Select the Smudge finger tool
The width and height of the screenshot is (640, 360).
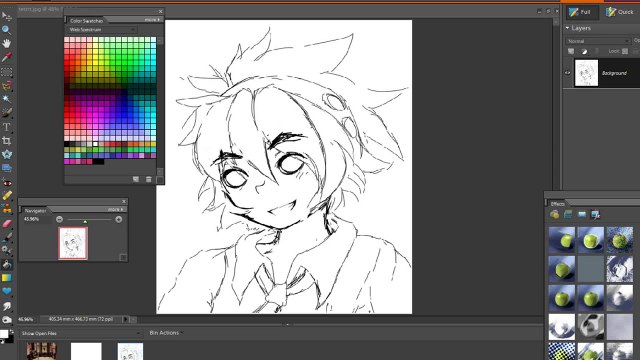pos(6,306)
